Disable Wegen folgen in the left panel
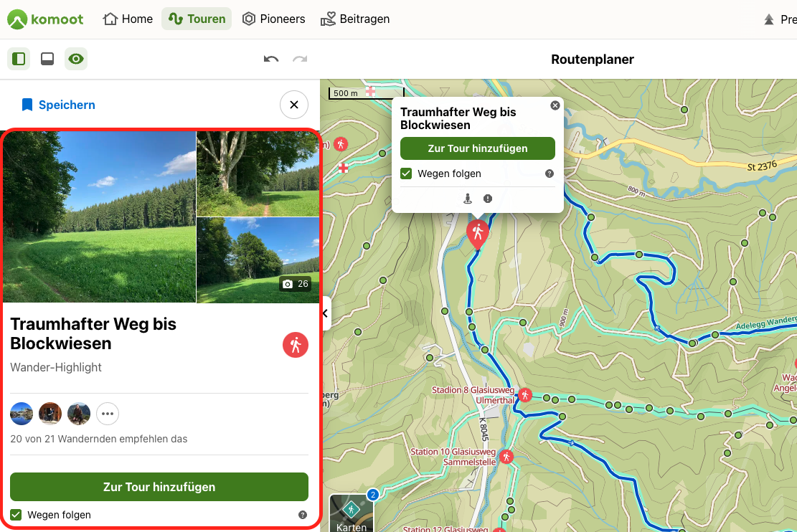Screen dimensions: 797x532 16,515
